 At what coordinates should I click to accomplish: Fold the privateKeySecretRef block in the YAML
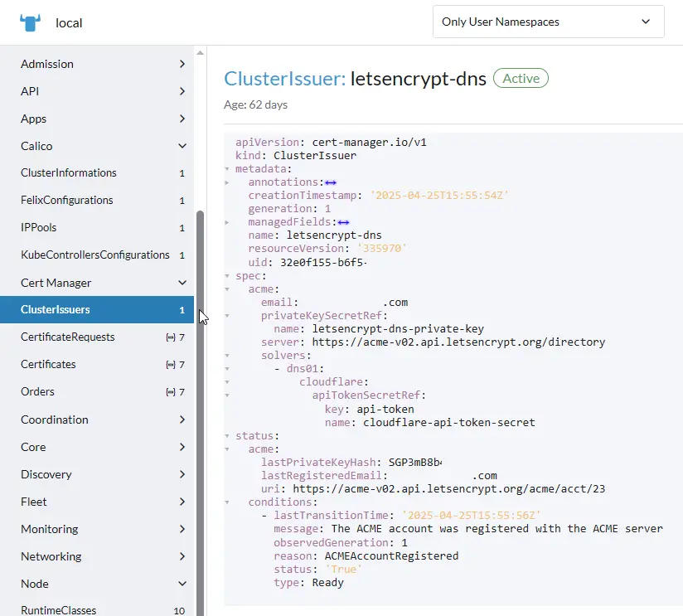click(227, 316)
